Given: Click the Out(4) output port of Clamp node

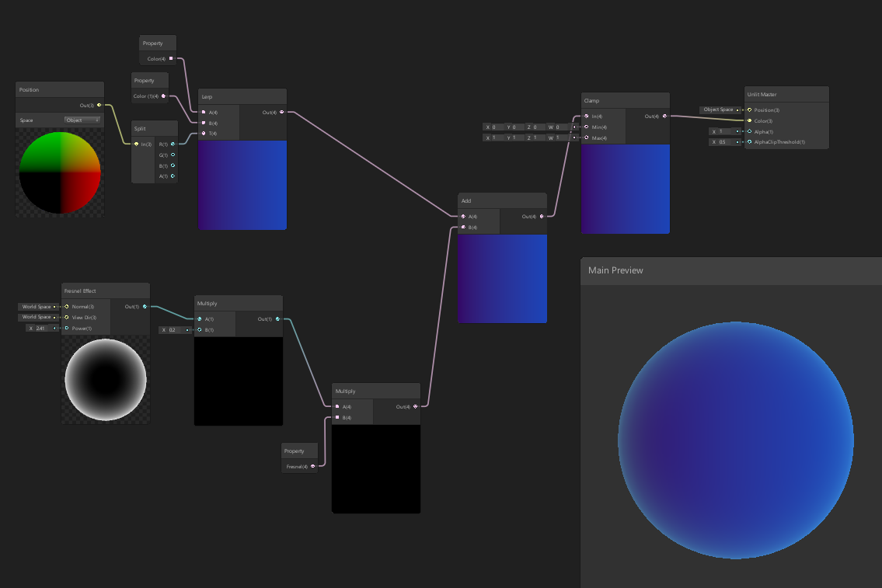Looking at the screenshot, I should (x=664, y=116).
